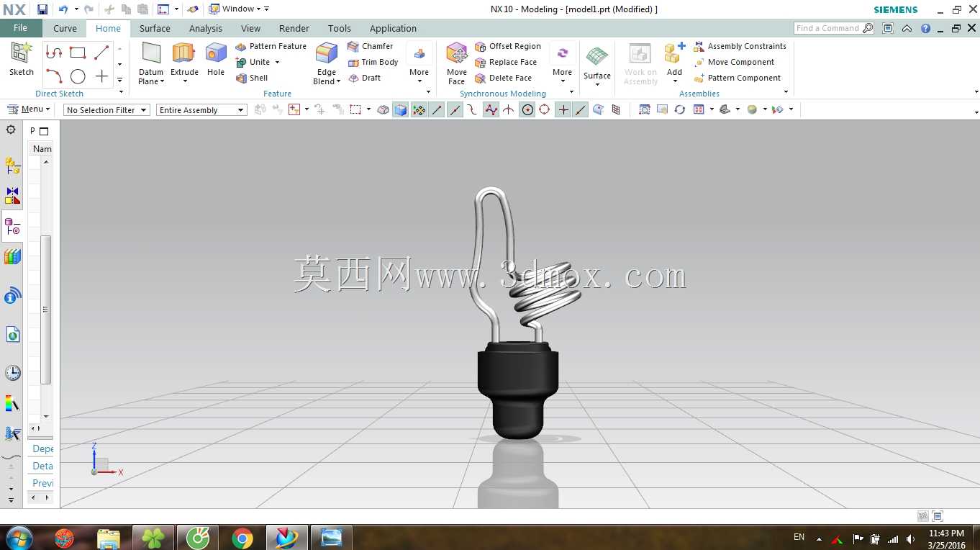Open the Reuse Library sidebar tab
Screen dimensions: 980x550
(x=12, y=257)
